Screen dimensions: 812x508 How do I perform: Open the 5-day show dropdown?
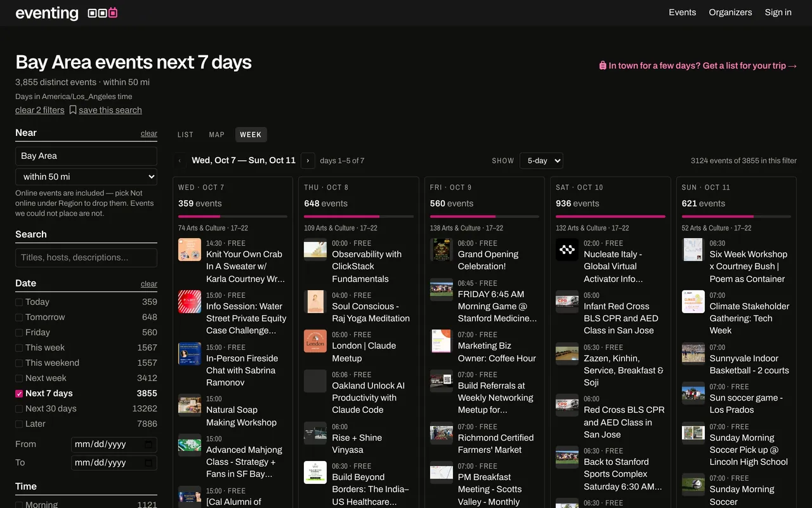click(541, 161)
